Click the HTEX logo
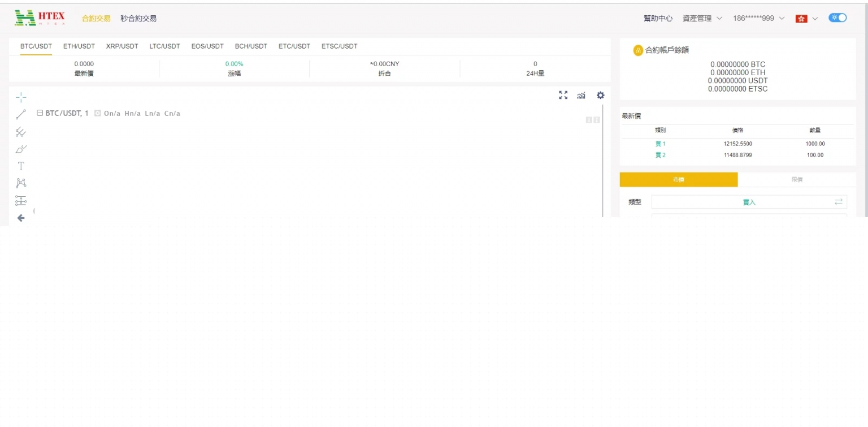This screenshot has width=868, height=427. click(x=40, y=18)
